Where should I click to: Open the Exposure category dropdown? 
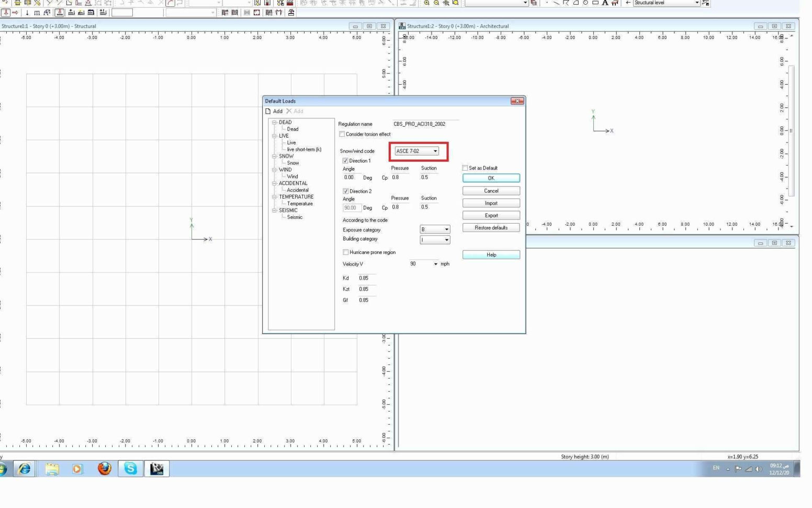[447, 229]
